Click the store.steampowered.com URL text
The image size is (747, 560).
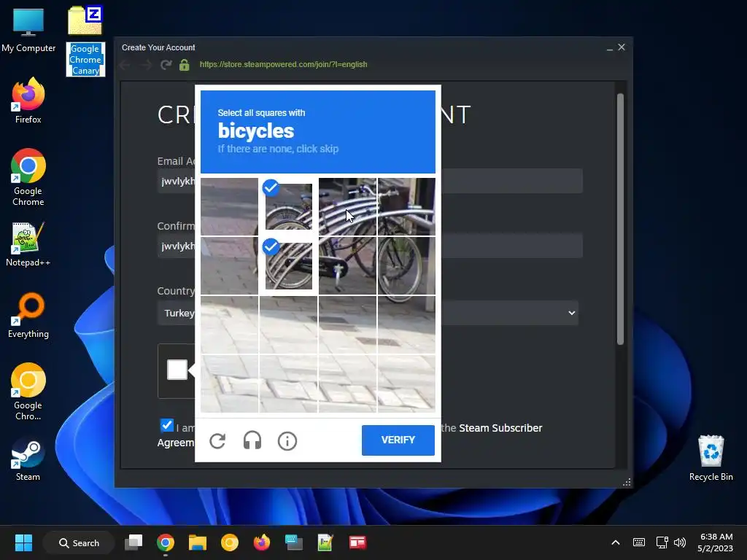283,64
